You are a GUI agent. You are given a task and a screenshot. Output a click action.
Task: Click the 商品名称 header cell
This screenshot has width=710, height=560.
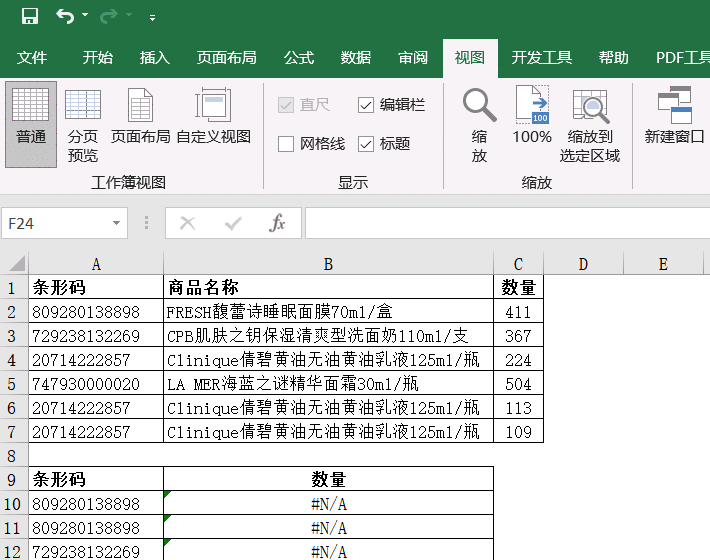pyautogui.click(x=328, y=287)
